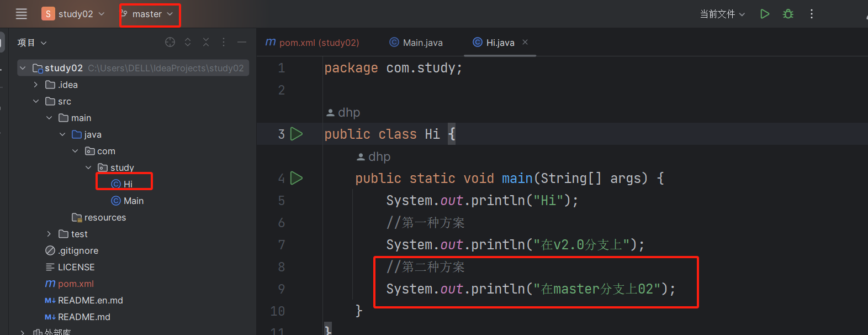
Task: Open the 当前文件 run configuration dropdown
Action: tap(722, 14)
